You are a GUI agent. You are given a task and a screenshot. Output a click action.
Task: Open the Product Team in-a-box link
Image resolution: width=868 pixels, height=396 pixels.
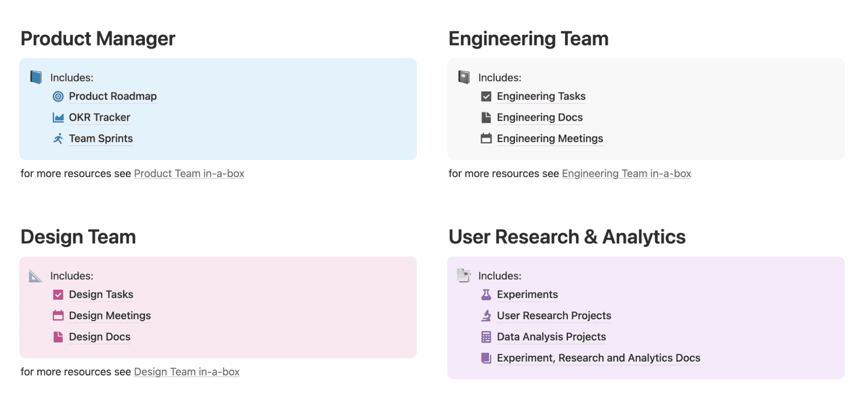(189, 173)
